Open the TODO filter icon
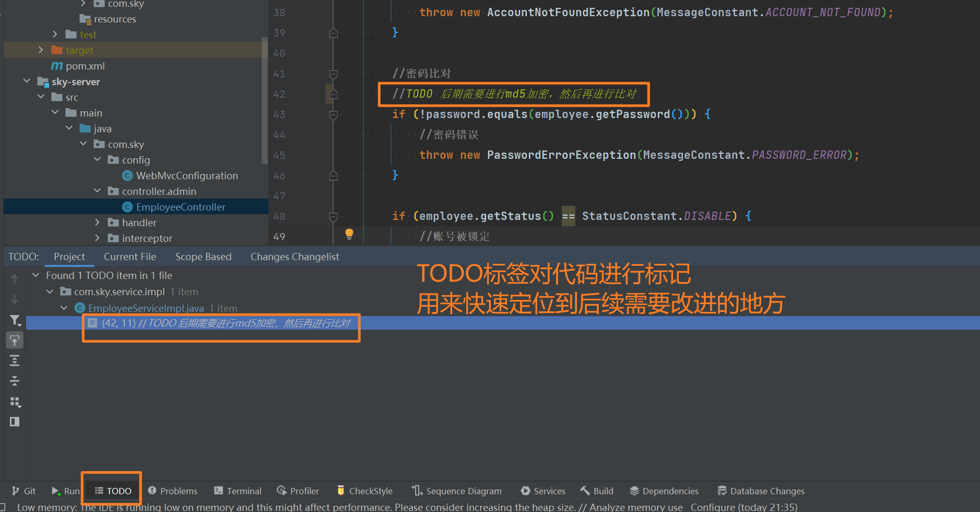This screenshot has width=980, height=512. [15, 320]
